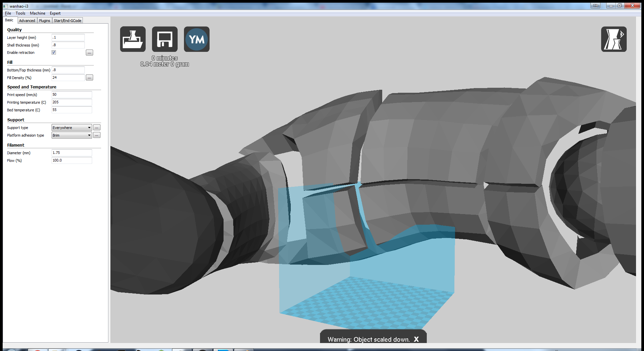Viewport: 644px width, 351px height.
Task: Click the wanhao-i3 window icon in title bar
Action: click(x=5, y=6)
